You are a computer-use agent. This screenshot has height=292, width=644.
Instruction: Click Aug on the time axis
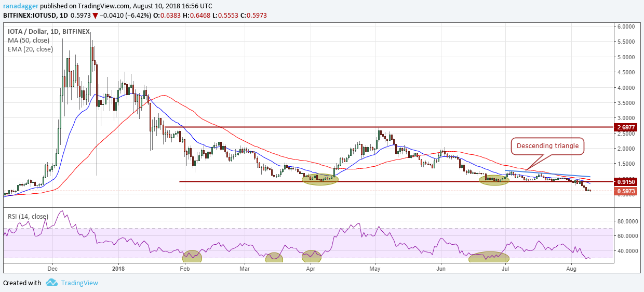pos(571,269)
